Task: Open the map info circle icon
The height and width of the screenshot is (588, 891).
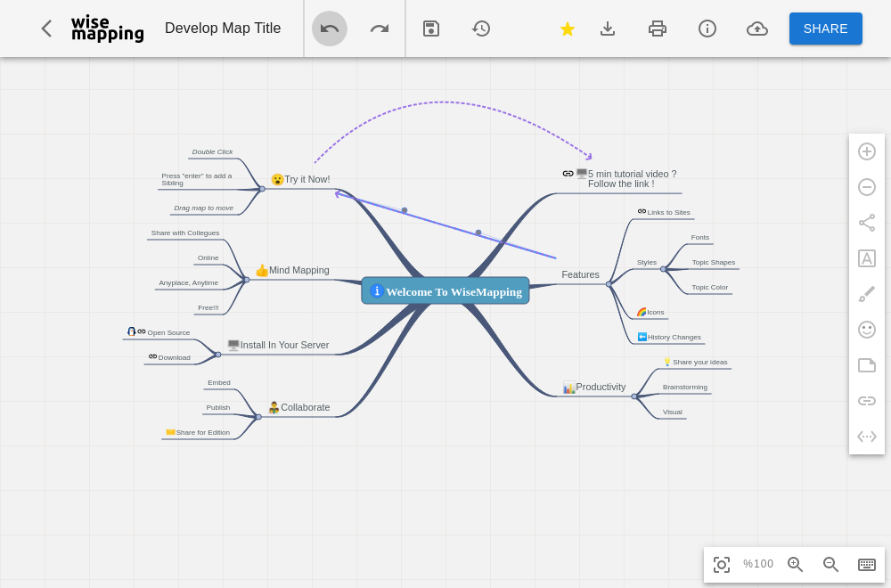Action: [x=707, y=29]
